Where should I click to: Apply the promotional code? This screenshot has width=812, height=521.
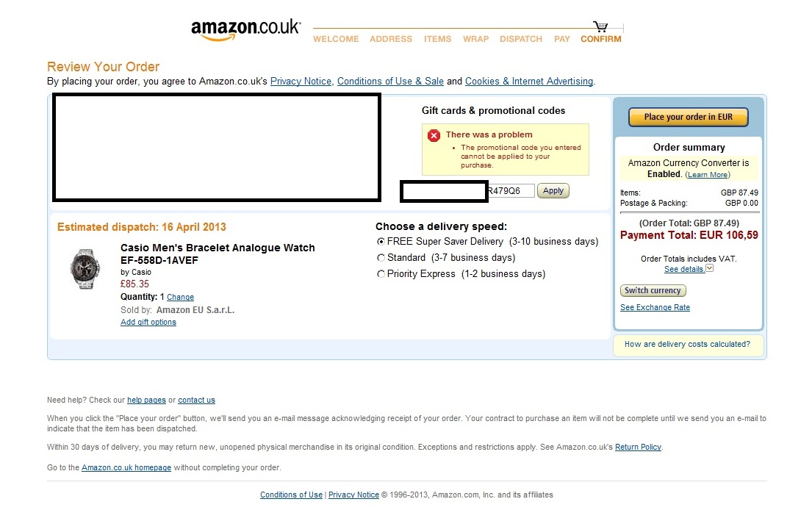(553, 190)
